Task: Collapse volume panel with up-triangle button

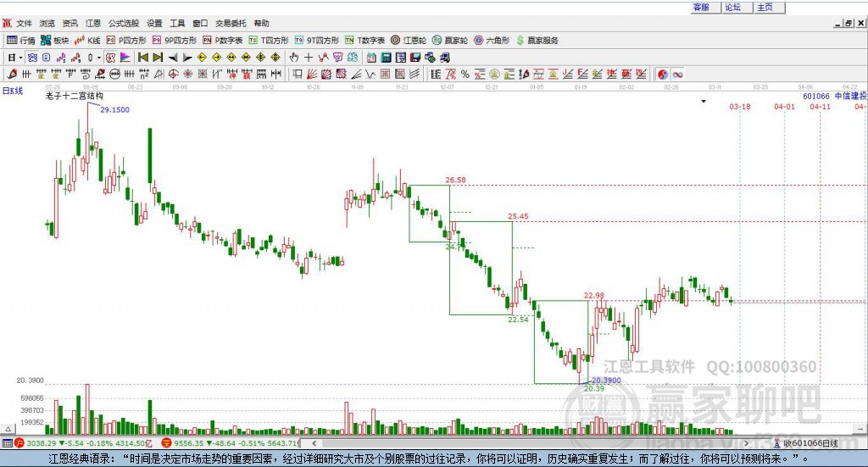Action: point(8,429)
